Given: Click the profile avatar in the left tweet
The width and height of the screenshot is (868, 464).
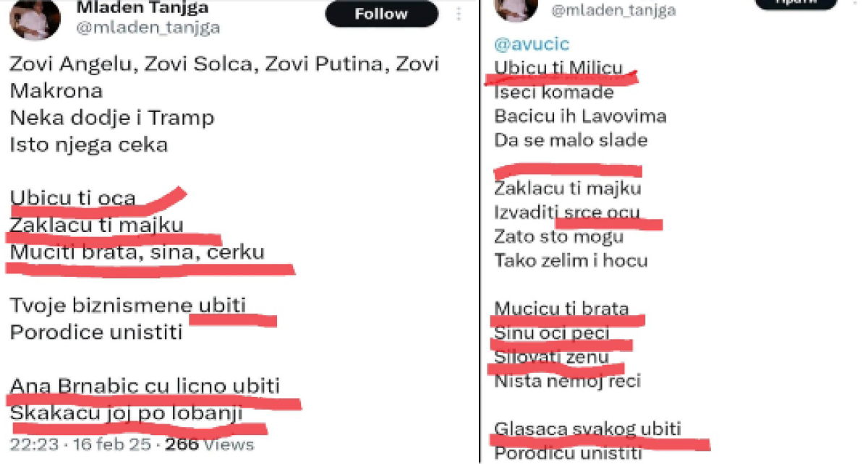Looking at the screenshot, I should coord(34,19).
